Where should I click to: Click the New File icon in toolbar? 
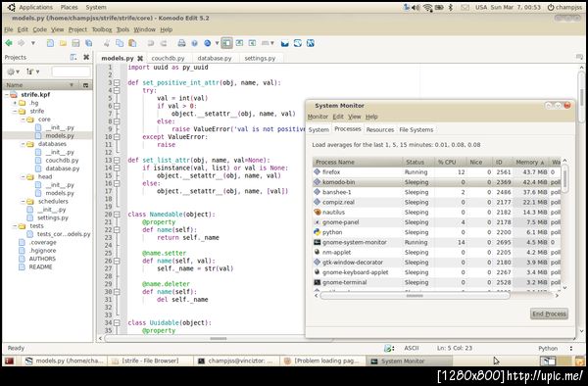point(50,43)
